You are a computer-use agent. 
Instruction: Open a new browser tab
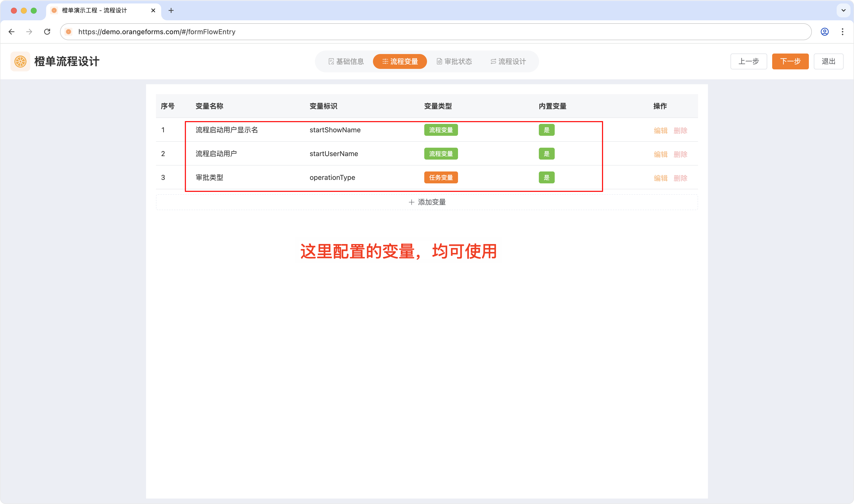171,10
